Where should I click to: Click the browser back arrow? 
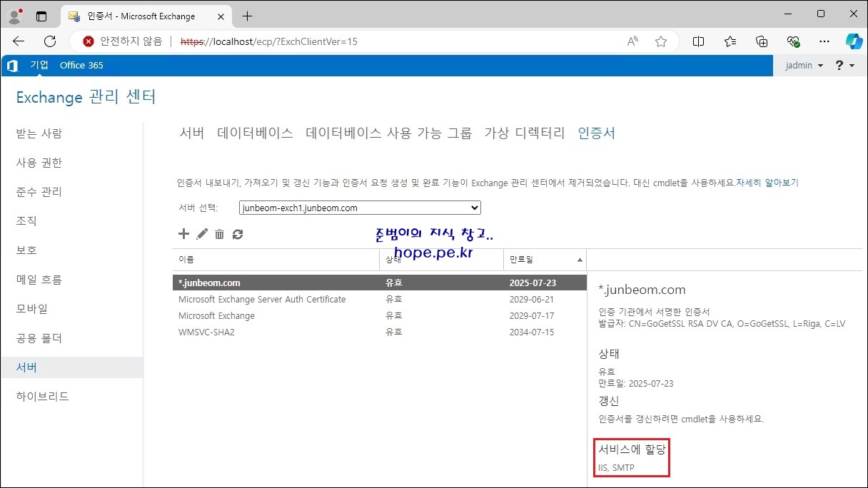[x=19, y=41]
